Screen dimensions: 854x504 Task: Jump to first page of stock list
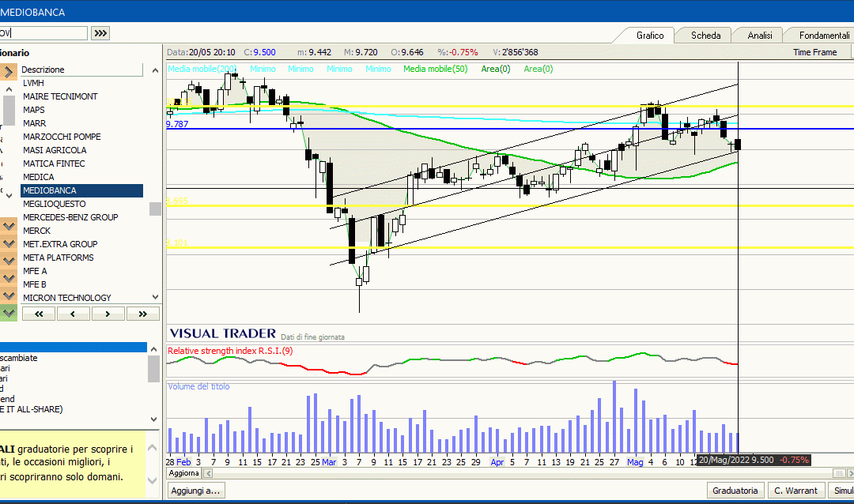[38, 314]
